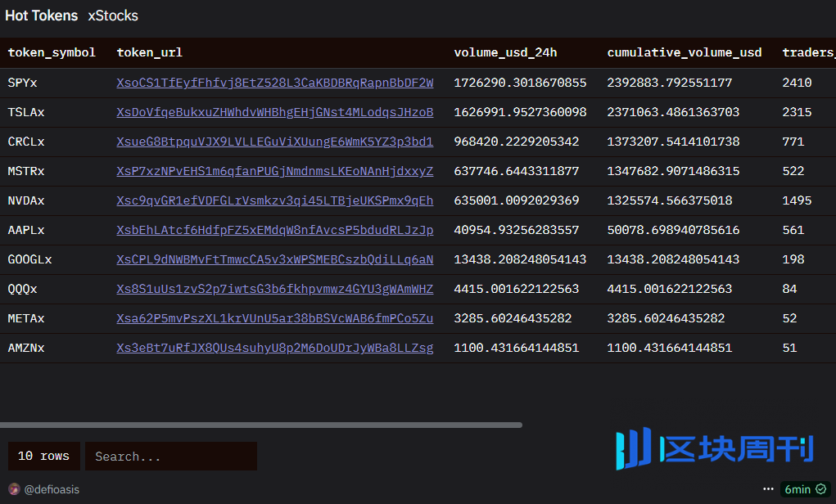Click TSLAx traders value 2315

tap(797, 112)
